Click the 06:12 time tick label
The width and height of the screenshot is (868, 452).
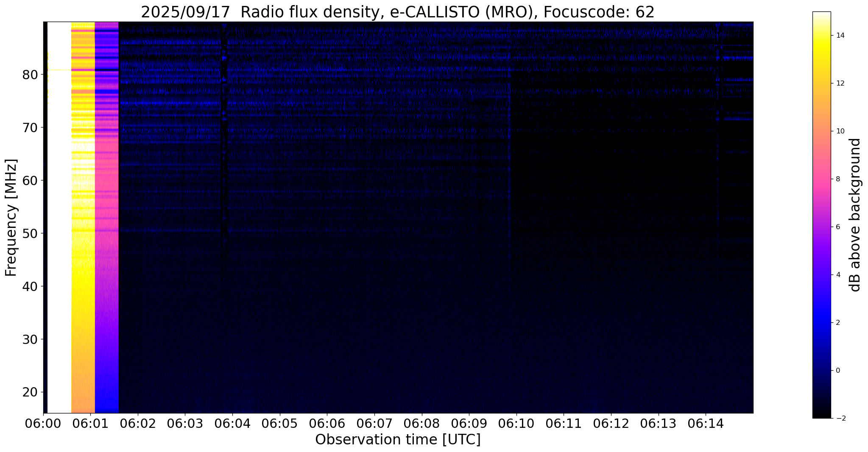611,423
